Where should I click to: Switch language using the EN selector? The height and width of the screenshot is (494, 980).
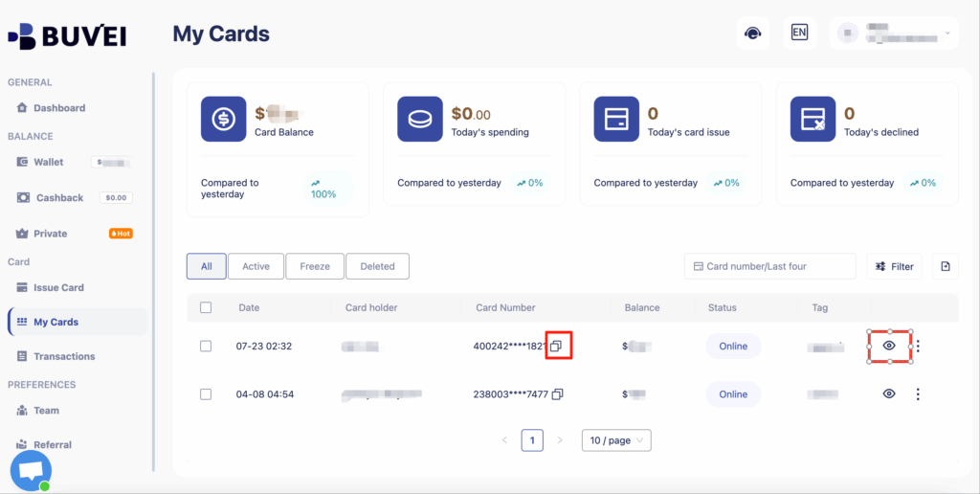(x=799, y=33)
